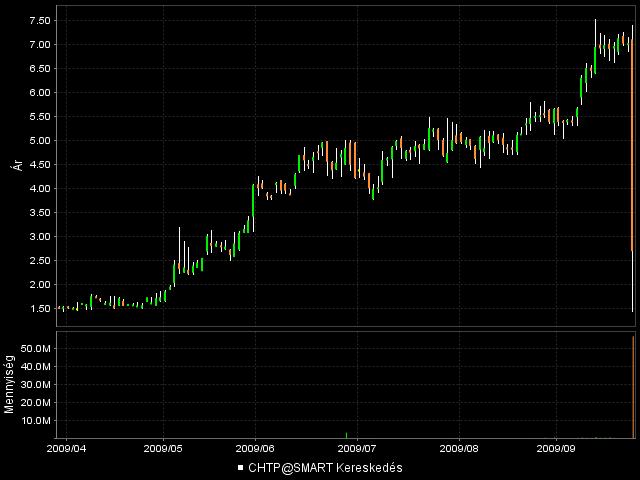
Task: Click the 1.50 price axis label
Action: (40, 309)
